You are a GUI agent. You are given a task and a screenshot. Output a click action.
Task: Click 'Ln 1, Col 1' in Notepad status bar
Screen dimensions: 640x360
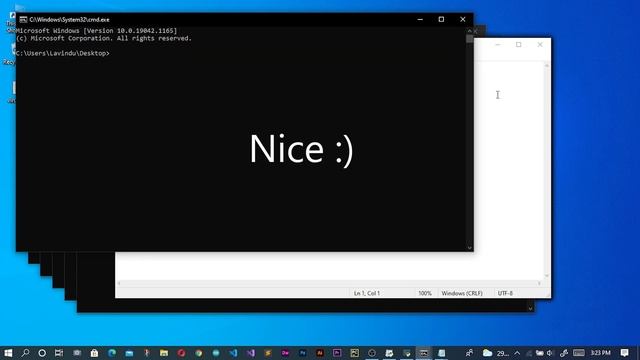point(367,293)
